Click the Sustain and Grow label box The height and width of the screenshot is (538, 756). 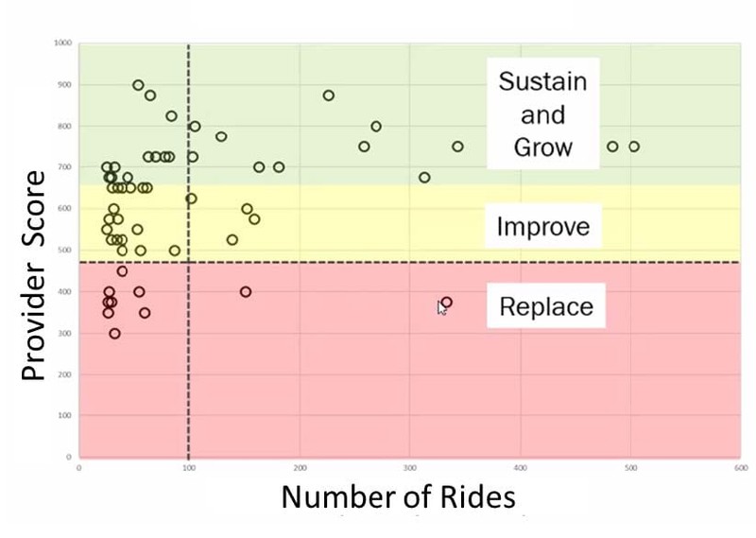[x=542, y=113]
